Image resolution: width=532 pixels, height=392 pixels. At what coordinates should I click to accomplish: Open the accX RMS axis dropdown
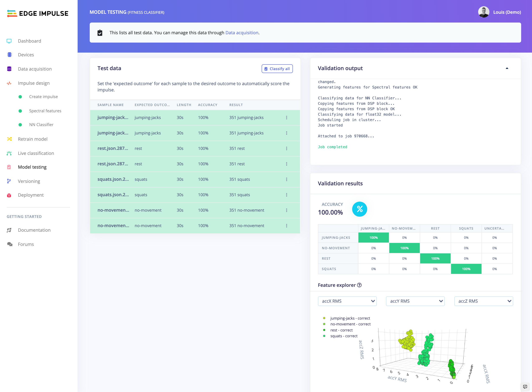[x=347, y=301]
